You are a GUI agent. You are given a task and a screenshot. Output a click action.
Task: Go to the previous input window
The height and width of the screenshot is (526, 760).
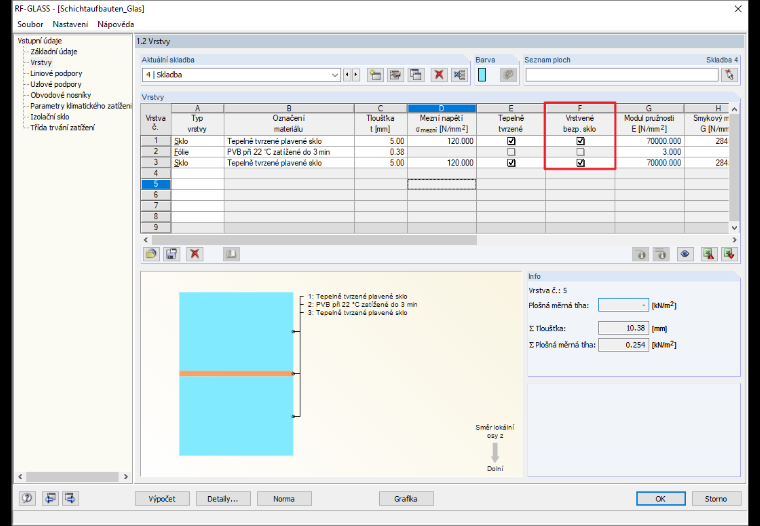click(x=50, y=498)
